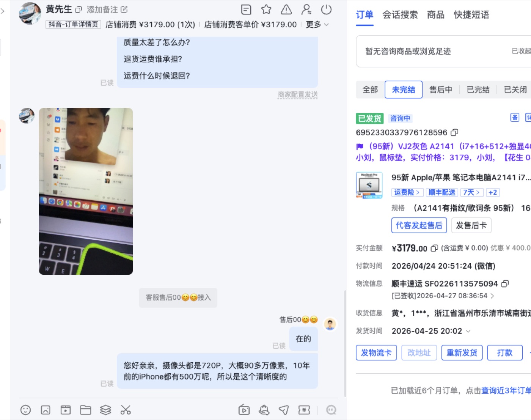
Task: Activate the scissors screenshot tool
Action: 126,410
